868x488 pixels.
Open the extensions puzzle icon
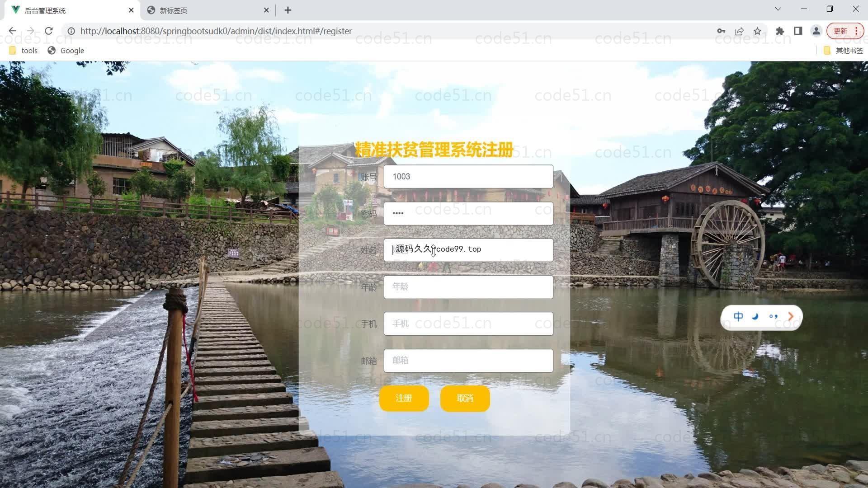780,31
